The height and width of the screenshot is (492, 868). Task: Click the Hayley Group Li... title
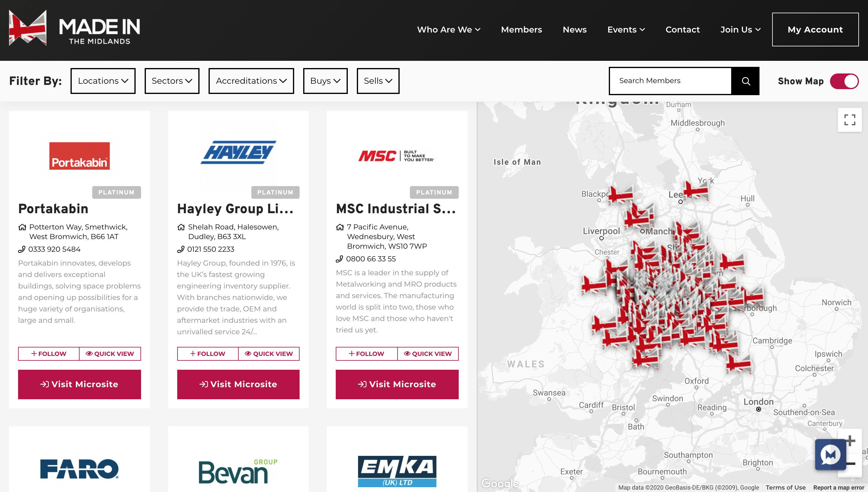coord(235,208)
